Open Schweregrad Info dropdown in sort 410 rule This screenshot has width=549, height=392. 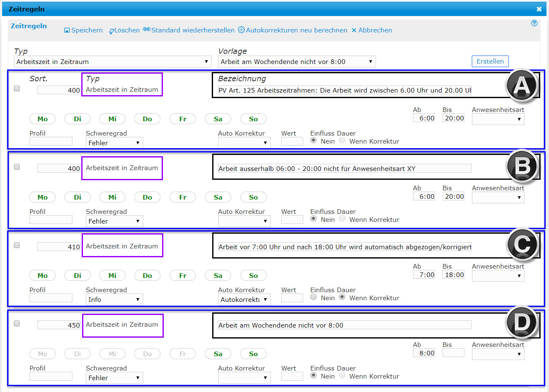115,299
